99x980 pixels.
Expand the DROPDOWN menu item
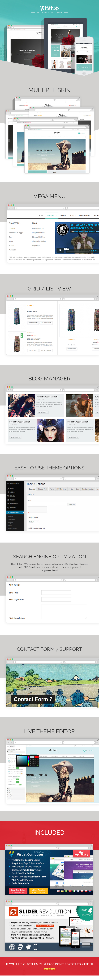coord(85,215)
